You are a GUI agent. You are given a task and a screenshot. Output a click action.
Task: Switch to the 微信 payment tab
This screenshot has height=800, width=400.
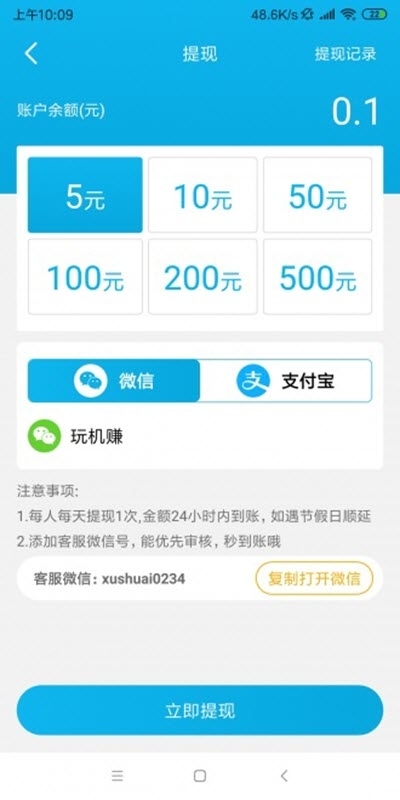[x=114, y=381]
